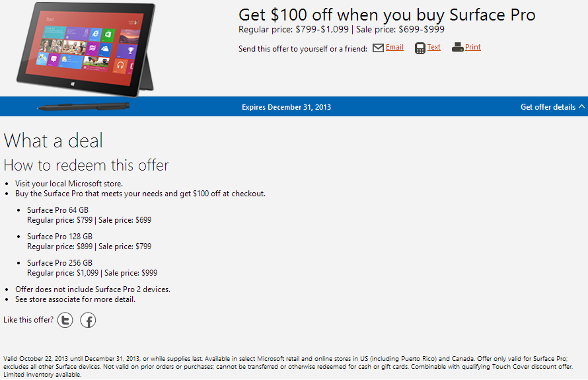Collapse the Get offer details section
Viewport: 588px width, 380px height.
click(552, 107)
